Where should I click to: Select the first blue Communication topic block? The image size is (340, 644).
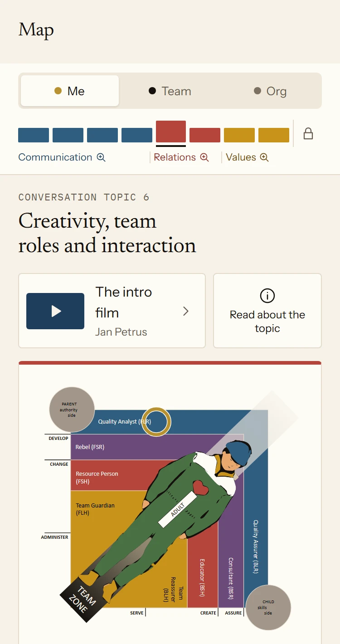point(34,135)
